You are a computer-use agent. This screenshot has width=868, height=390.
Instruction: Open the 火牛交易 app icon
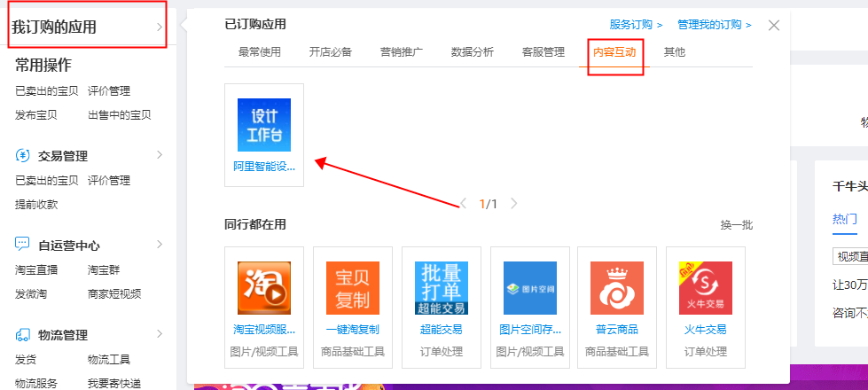click(705, 288)
